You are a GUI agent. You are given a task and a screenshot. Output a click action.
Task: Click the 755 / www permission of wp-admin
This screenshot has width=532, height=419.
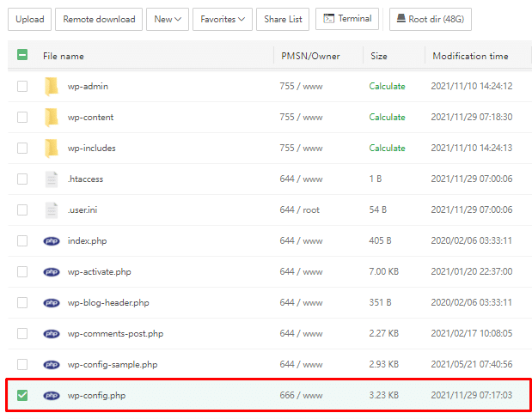(301, 86)
